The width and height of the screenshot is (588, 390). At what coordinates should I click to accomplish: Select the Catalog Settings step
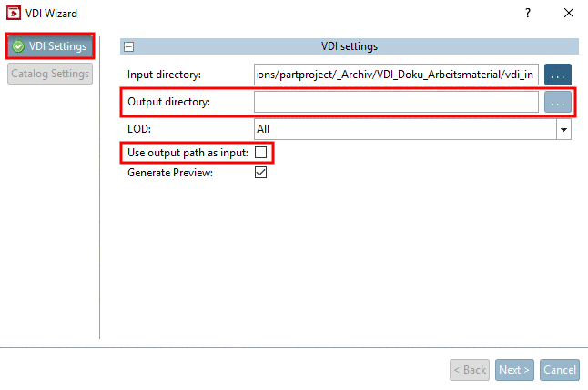coord(51,74)
